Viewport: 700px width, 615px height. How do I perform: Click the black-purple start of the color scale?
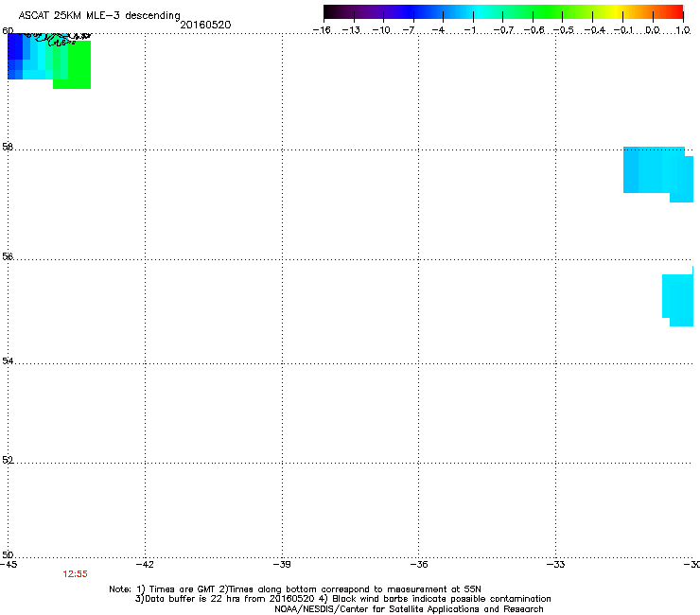point(340,12)
